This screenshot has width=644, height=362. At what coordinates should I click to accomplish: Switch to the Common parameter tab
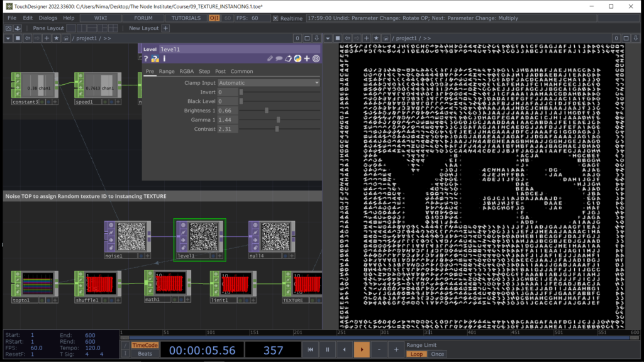[x=241, y=72]
